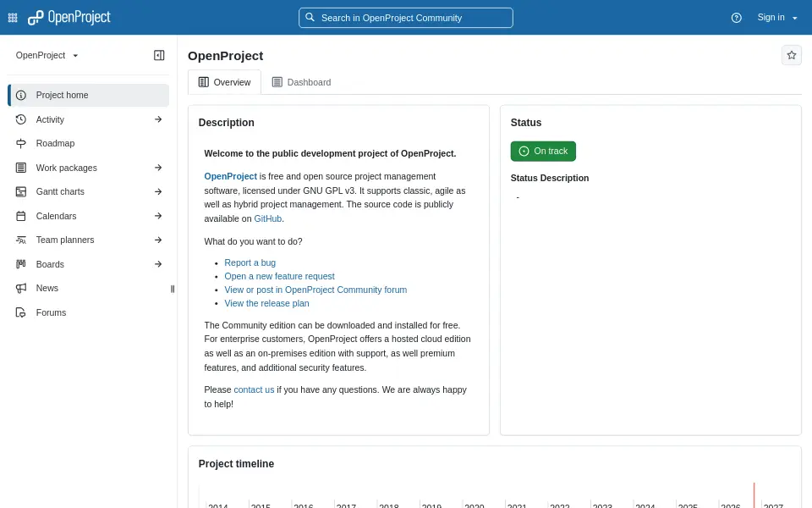Expand the Activity submenu arrow
Image resolution: width=812 pixels, height=508 pixels.
[x=158, y=119]
